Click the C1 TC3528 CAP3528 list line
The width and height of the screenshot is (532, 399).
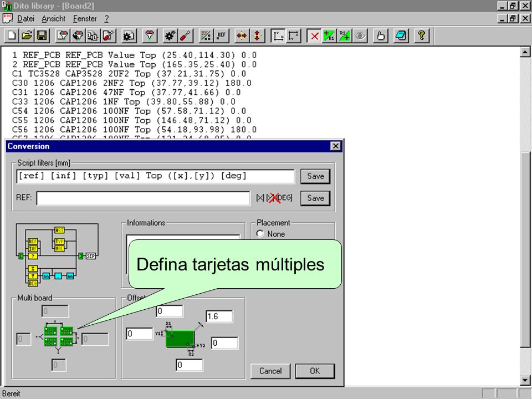[x=129, y=74]
